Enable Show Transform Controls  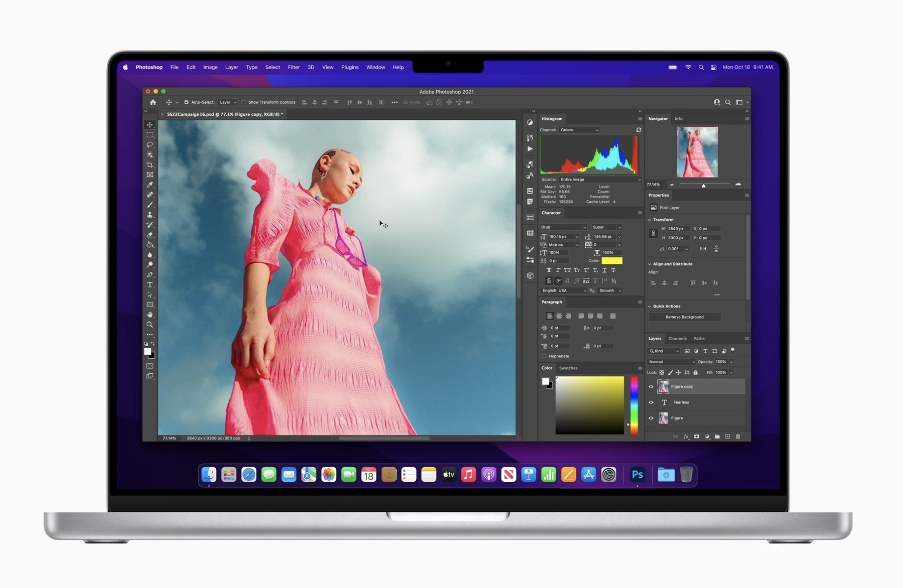(243, 102)
